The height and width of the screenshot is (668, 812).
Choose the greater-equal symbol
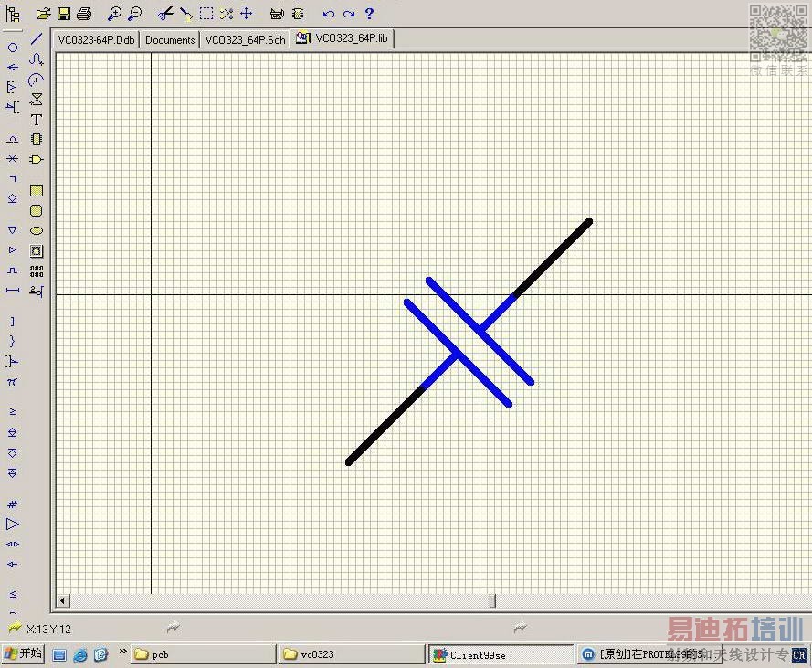[x=13, y=412]
